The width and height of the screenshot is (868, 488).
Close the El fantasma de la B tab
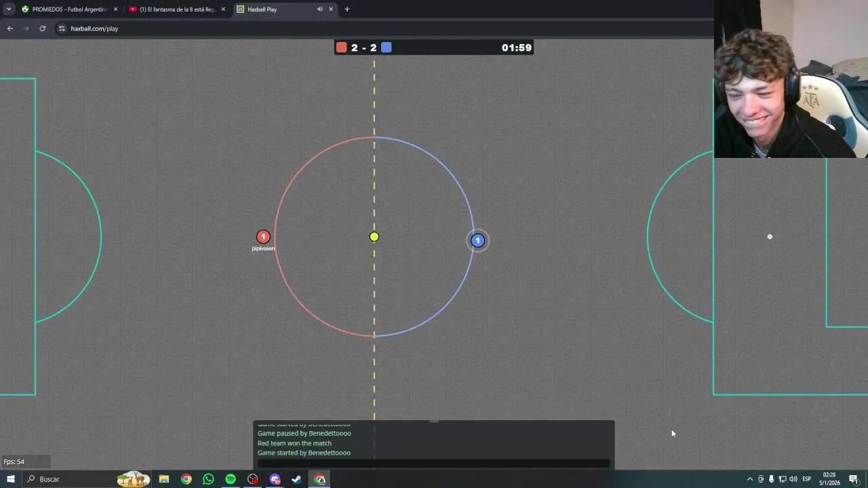223,9
